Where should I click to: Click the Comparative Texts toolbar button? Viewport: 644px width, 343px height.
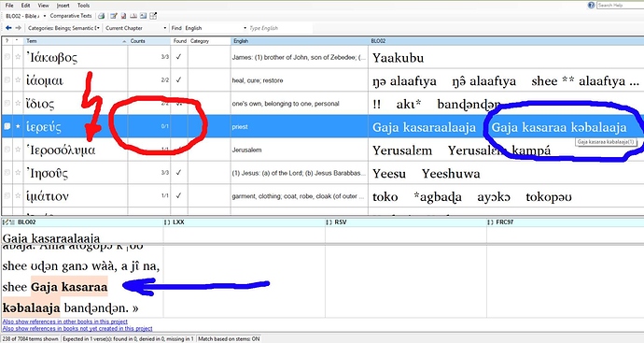tap(71, 16)
